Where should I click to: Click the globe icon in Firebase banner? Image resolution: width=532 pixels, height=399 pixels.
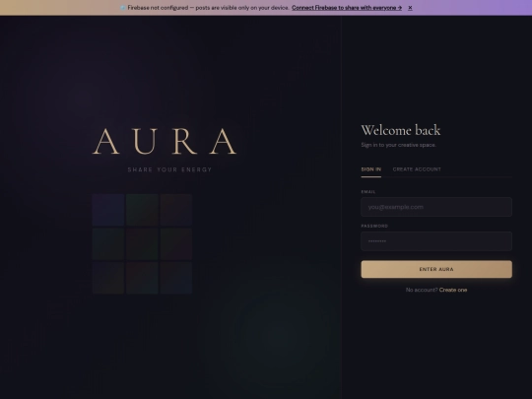(x=123, y=8)
